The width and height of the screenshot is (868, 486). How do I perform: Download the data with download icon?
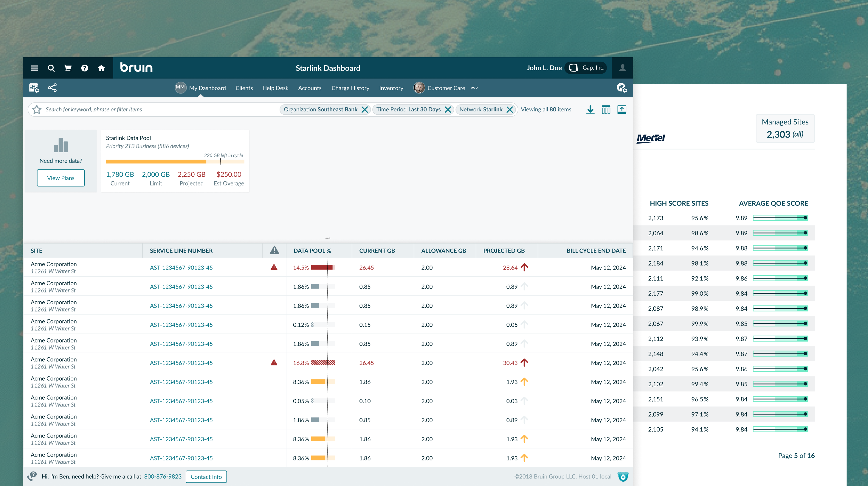pyautogui.click(x=590, y=110)
